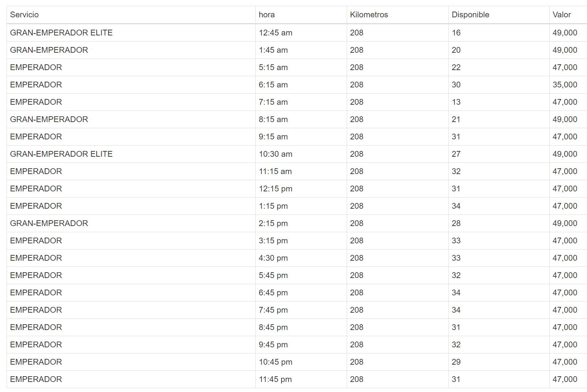Click the GRAN-EMPERADOR ELITE 10:30 am service name
Image resolution: width=587 pixels, height=392 pixels.
61,154
